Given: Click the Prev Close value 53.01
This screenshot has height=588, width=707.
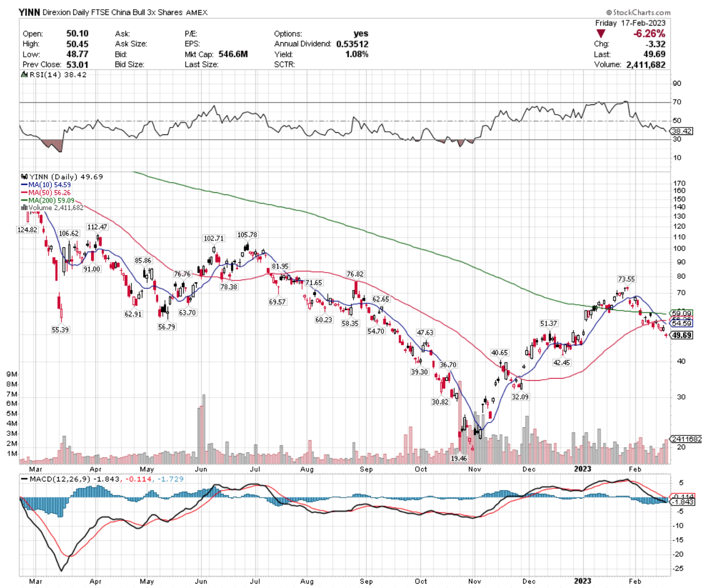Looking at the screenshot, I should coord(78,65).
